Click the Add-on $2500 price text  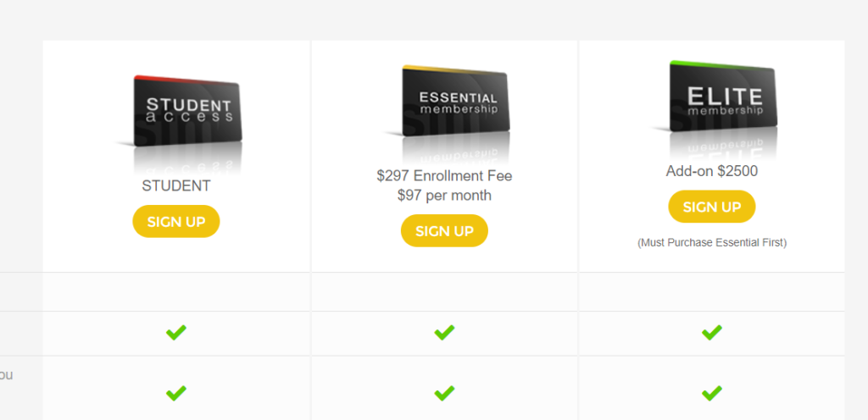pos(712,171)
